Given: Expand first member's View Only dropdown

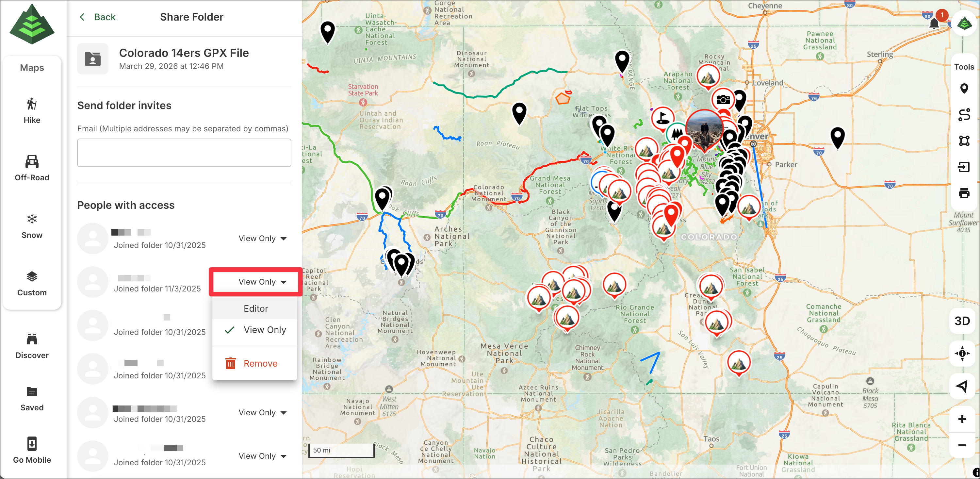Looking at the screenshot, I should pyautogui.click(x=262, y=239).
